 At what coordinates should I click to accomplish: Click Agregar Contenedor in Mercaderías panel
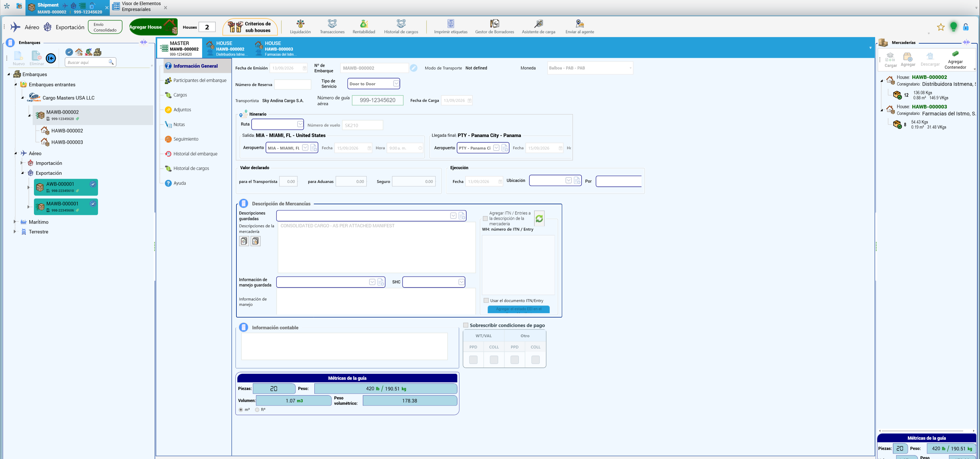pyautogui.click(x=955, y=60)
